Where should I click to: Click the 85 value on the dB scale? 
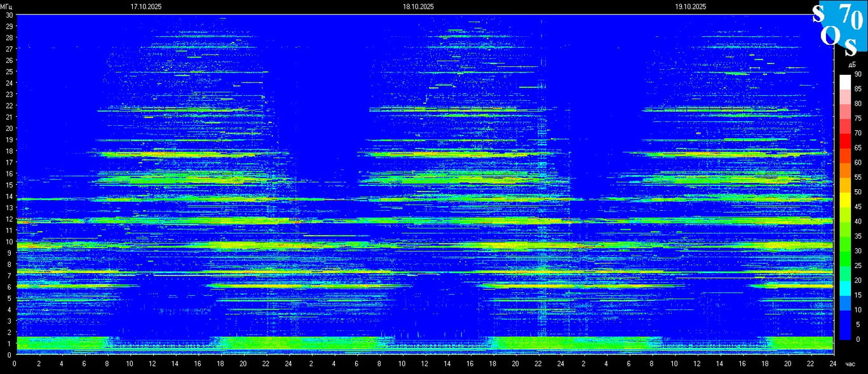[x=857, y=89]
